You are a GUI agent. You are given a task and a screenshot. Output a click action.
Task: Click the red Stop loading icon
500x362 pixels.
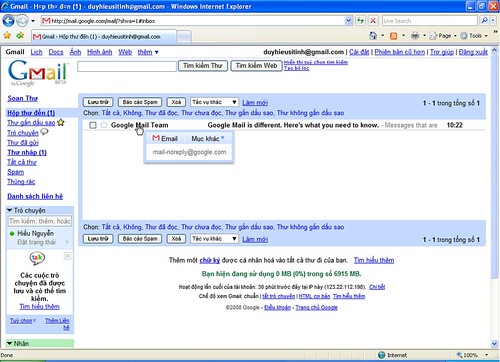[373, 21]
